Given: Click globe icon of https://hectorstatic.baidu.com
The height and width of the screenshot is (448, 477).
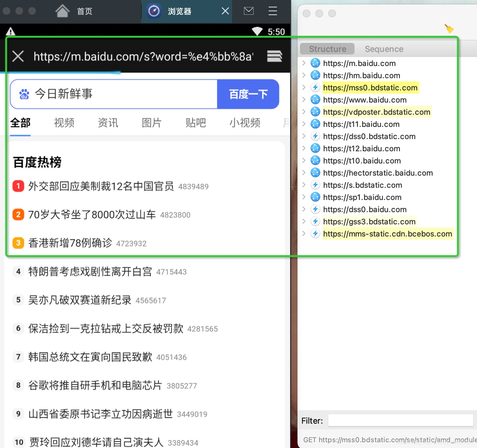Looking at the screenshot, I should [315, 173].
